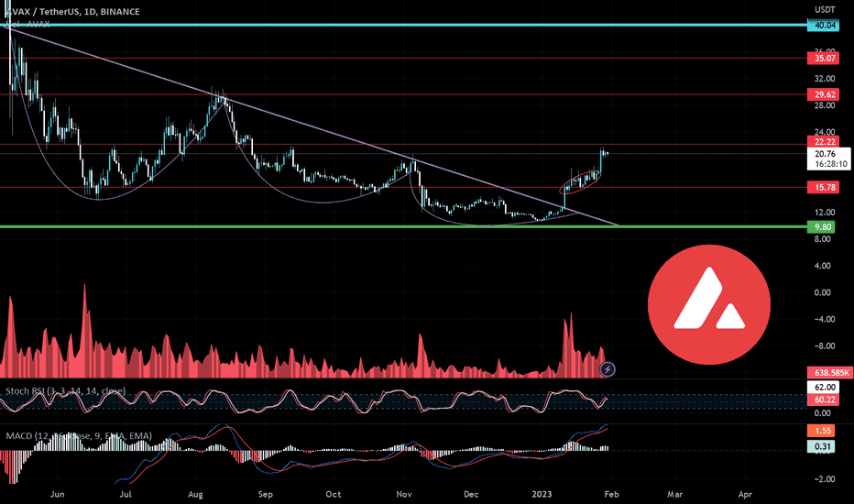Select the 35.07 red price label

click(x=823, y=59)
